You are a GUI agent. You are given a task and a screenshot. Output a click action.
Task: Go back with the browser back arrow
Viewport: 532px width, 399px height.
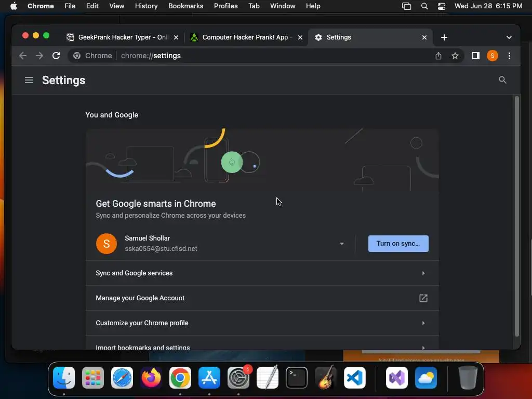23,56
